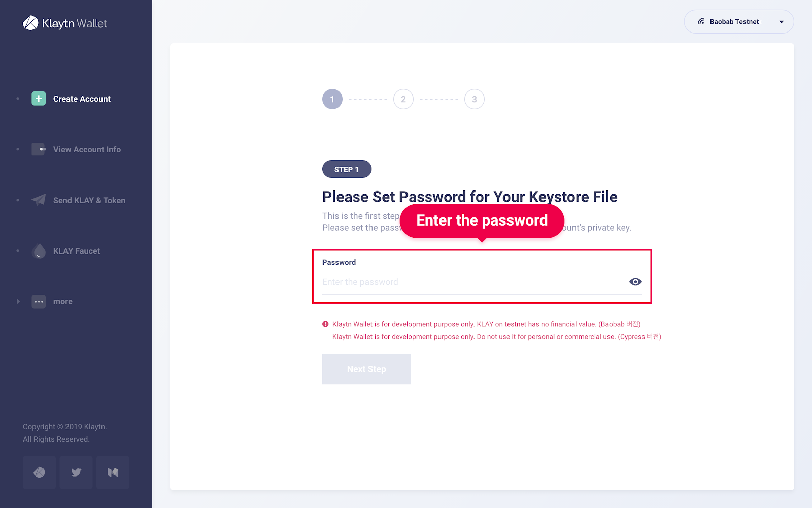Click step 2 in the progress indicator
Viewport: 812px width, 508px height.
403,99
